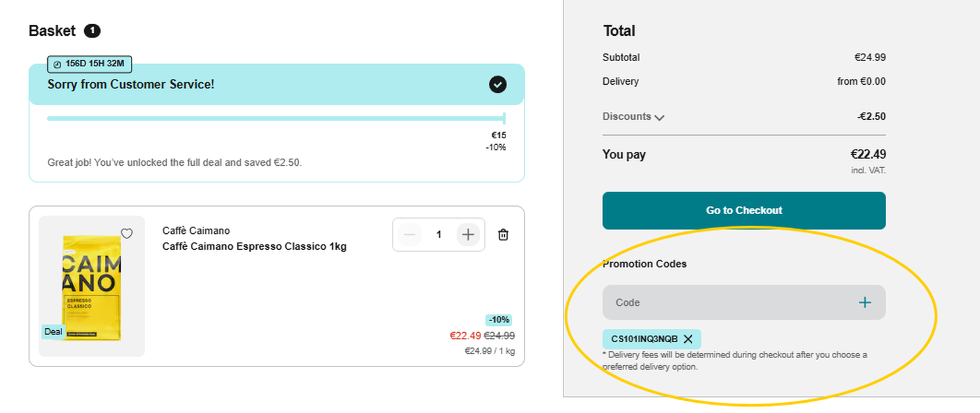Open the Caffè Caimano brand link

point(196,231)
